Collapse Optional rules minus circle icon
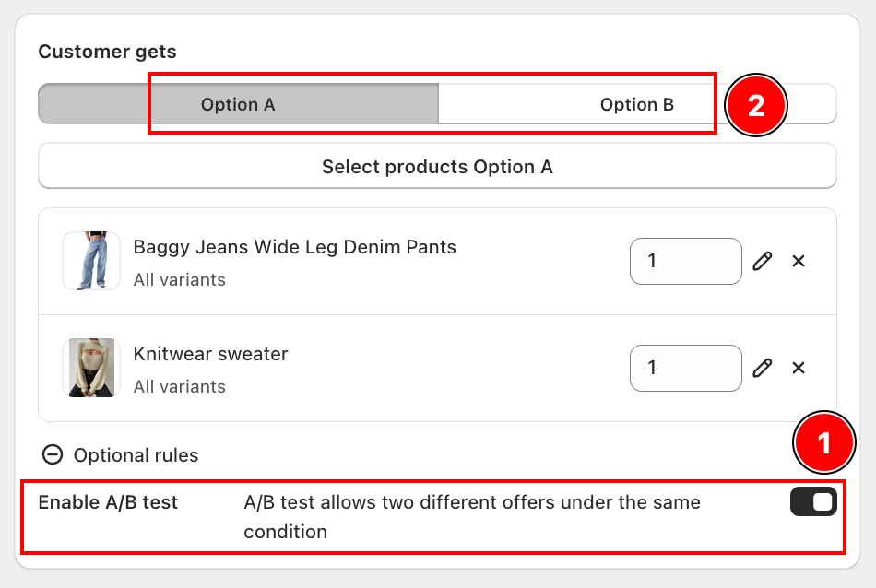This screenshot has height=588, width=876. 53,454
